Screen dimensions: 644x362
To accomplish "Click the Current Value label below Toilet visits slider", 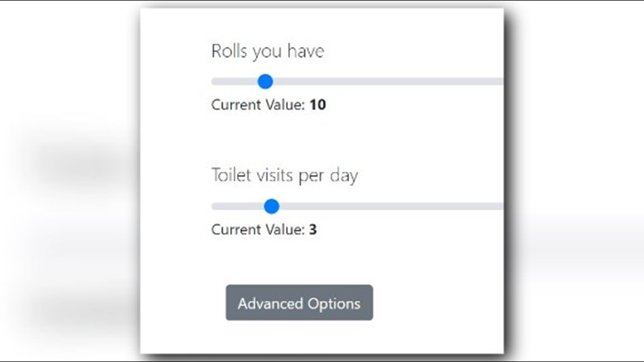I will [x=258, y=229].
